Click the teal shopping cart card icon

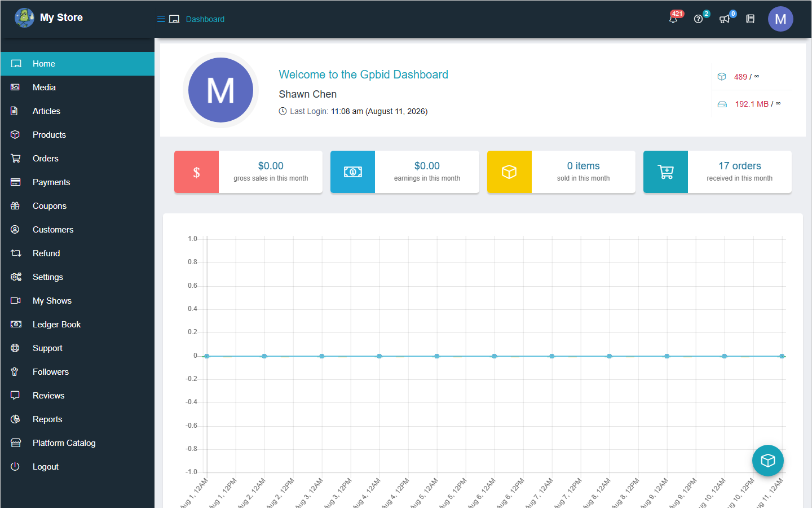[665, 172]
